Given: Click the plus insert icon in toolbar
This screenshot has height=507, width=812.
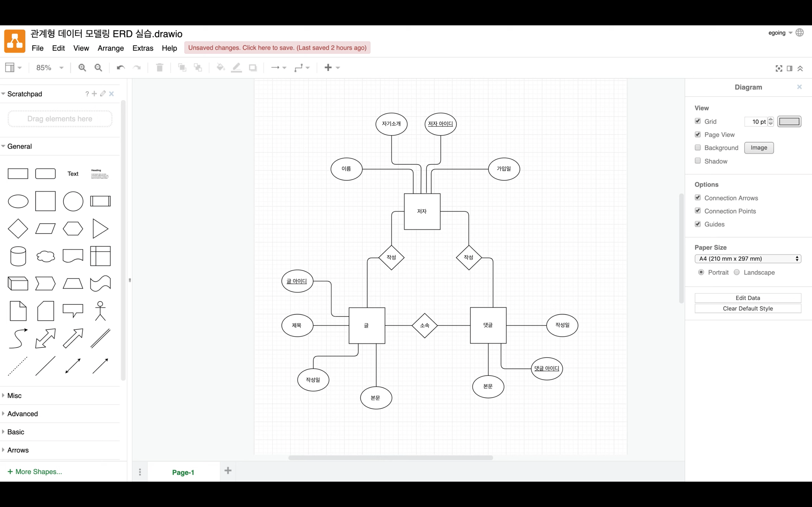Looking at the screenshot, I should (328, 68).
